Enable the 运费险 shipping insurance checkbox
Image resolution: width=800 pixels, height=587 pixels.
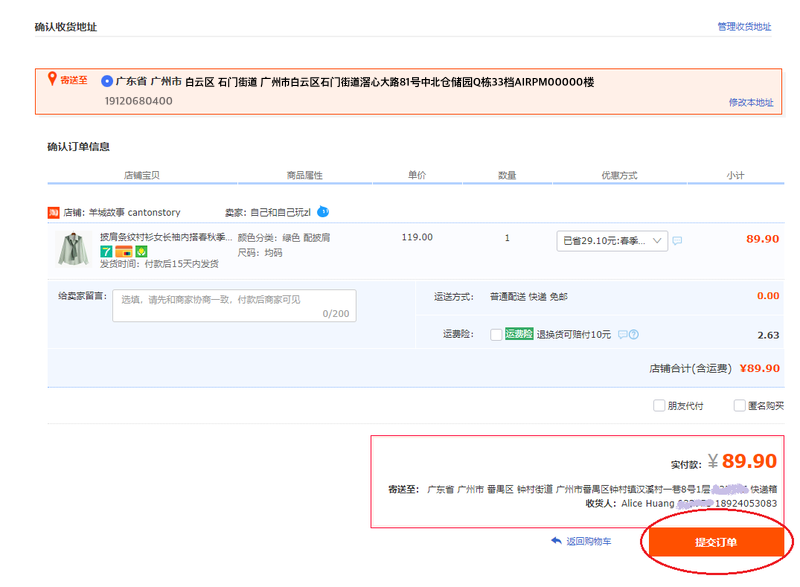[496, 335]
